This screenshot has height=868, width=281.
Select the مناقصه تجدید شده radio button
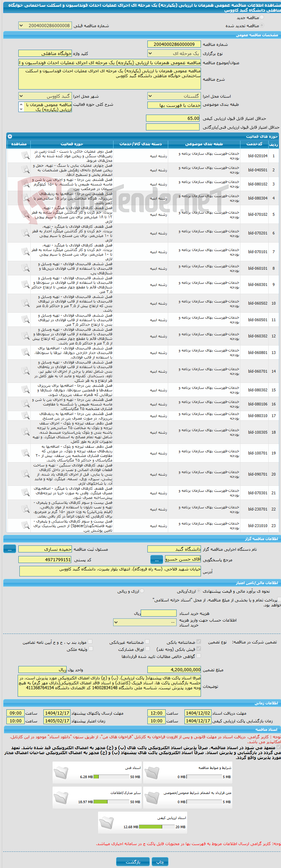point(262,25)
